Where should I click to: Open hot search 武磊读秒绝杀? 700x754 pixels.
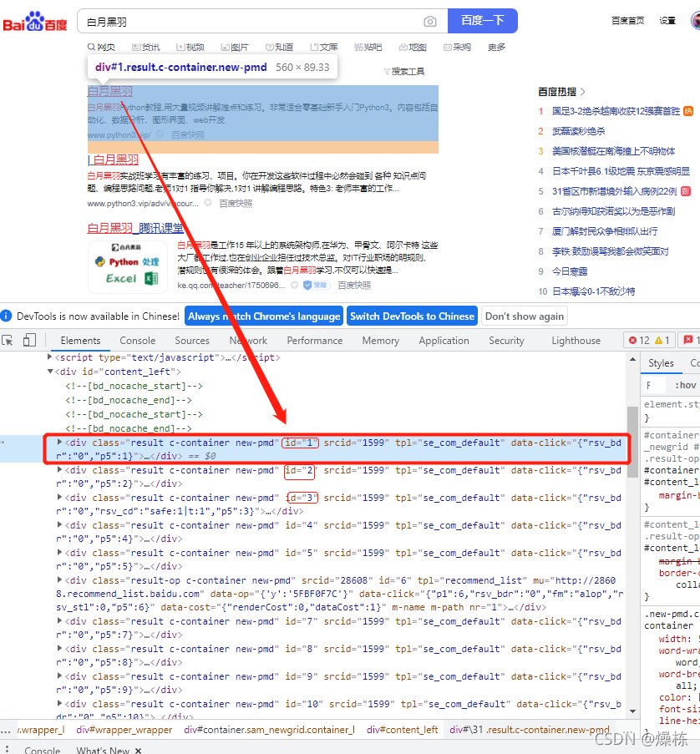[x=578, y=131]
